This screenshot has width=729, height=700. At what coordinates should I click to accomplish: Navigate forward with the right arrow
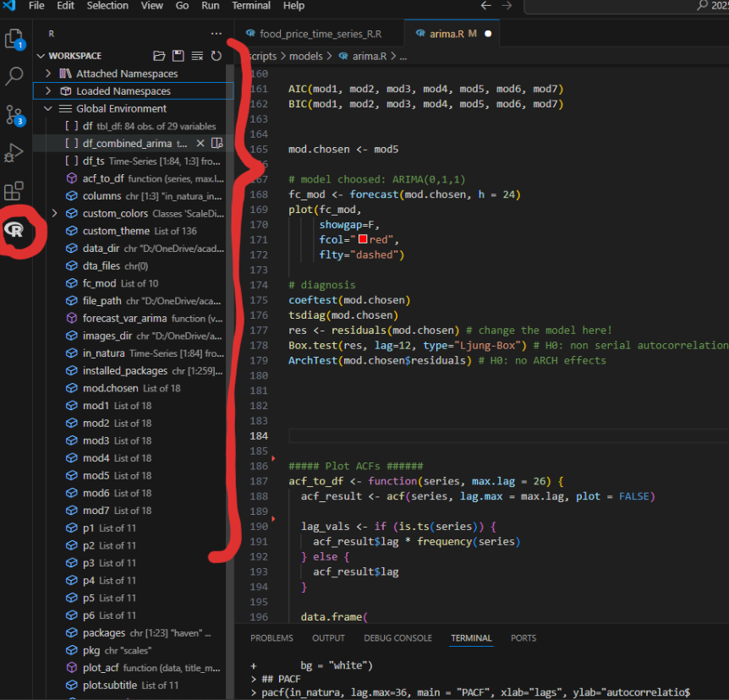507,6
